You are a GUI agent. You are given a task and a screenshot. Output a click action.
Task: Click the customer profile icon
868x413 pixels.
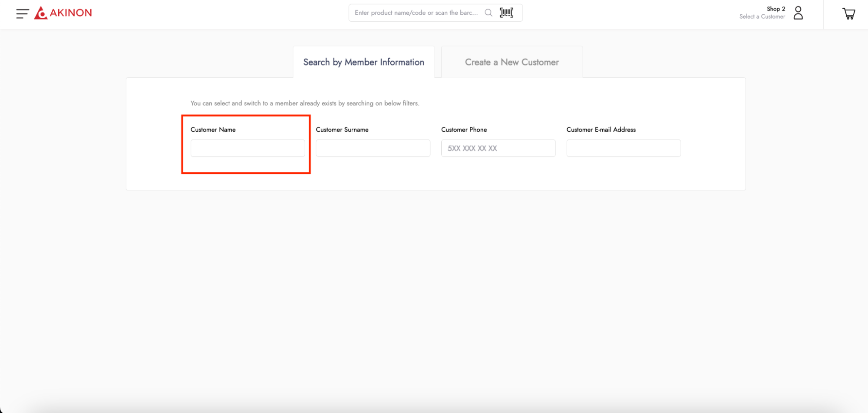[x=798, y=13]
